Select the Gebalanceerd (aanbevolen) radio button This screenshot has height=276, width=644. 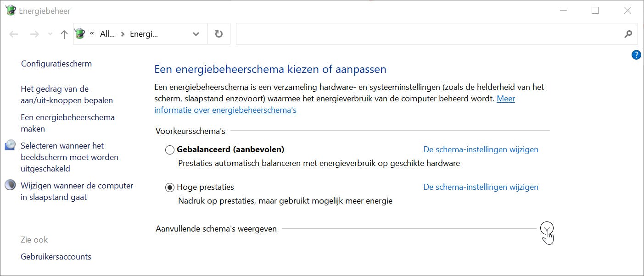tap(170, 149)
